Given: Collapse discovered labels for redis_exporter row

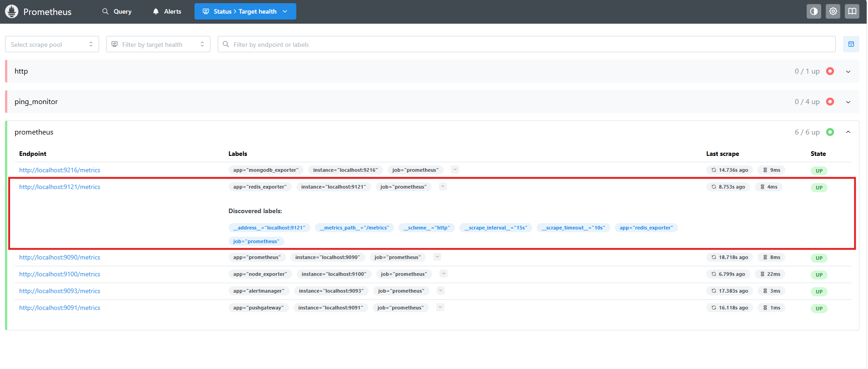Looking at the screenshot, I should tap(443, 186).
